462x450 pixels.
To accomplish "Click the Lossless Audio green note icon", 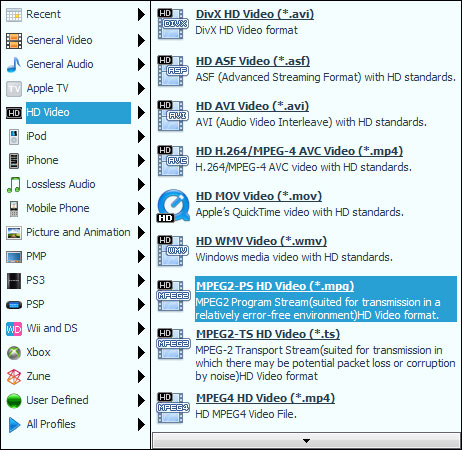I will click(14, 184).
